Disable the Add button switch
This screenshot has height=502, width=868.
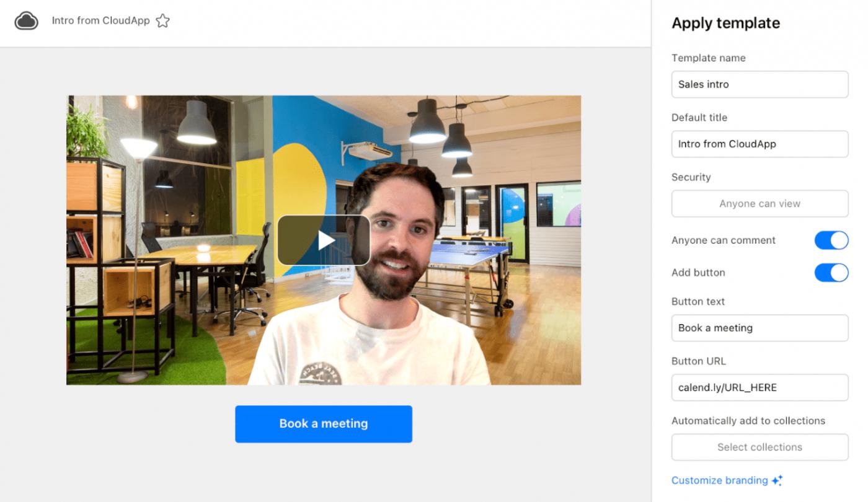point(831,273)
